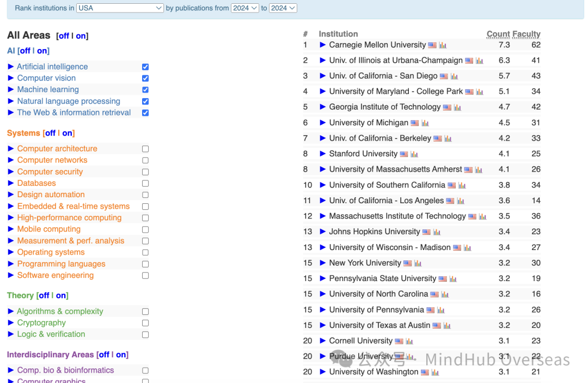
Task: Click Pennsylvania State University chart icon
Action: (454, 279)
